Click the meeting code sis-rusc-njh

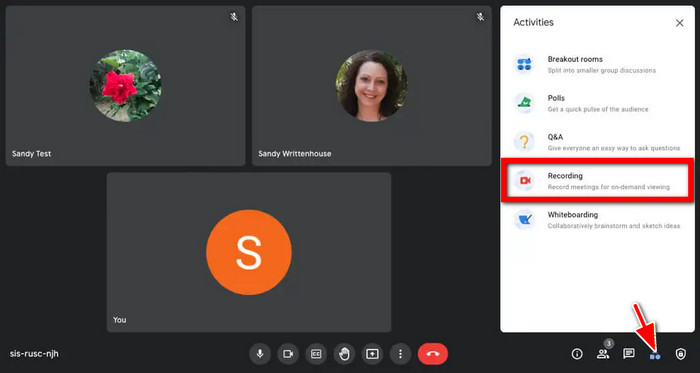(x=34, y=354)
